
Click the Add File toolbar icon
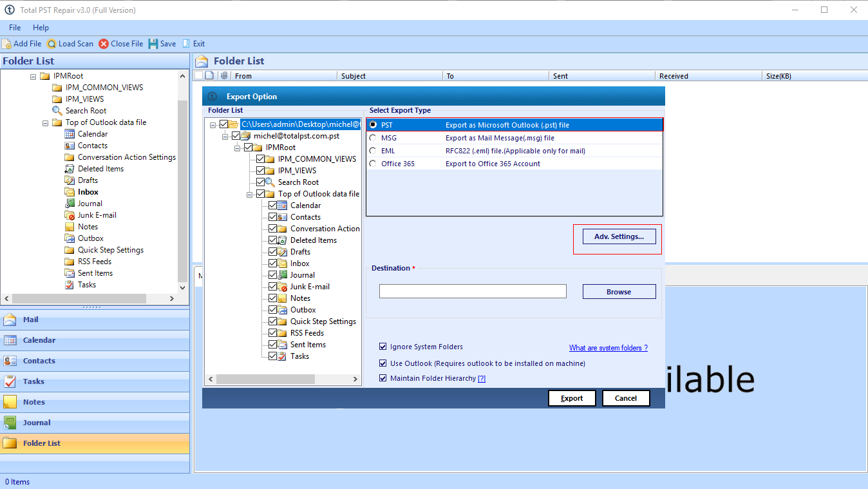(x=6, y=44)
